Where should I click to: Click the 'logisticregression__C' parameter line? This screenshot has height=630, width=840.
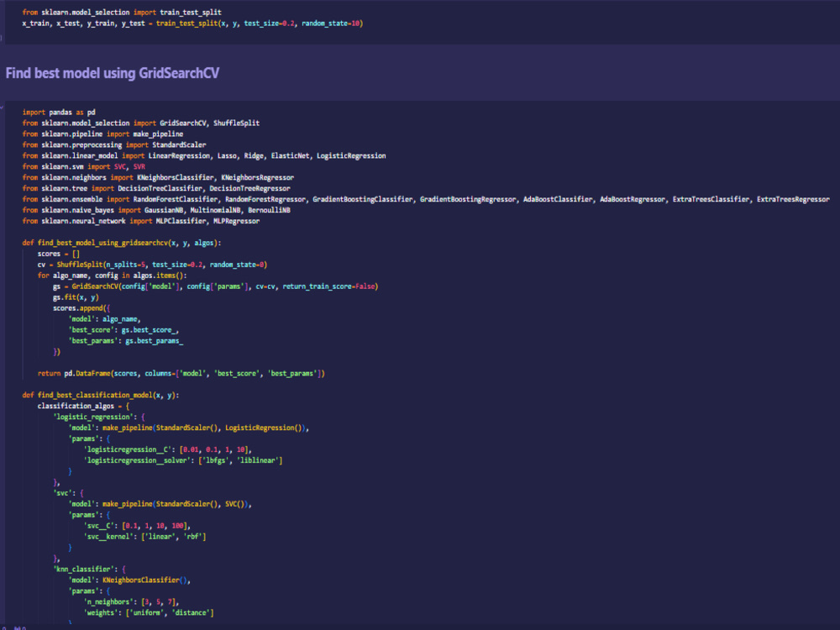click(168, 449)
